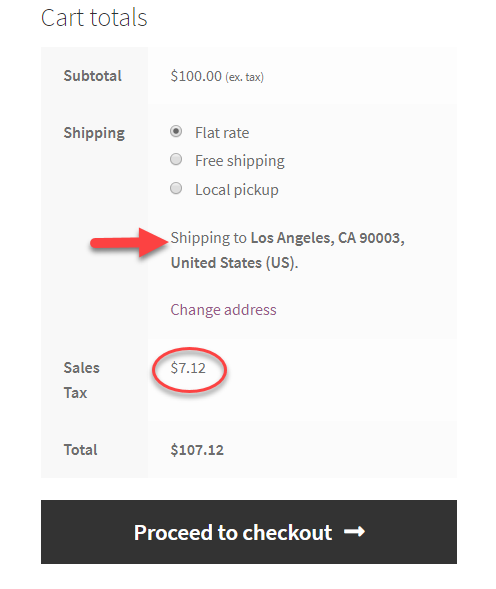The width and height of the screenshot is (496, 589).
Task: Click the Shipping row label
Action: (x=94, y=133)
